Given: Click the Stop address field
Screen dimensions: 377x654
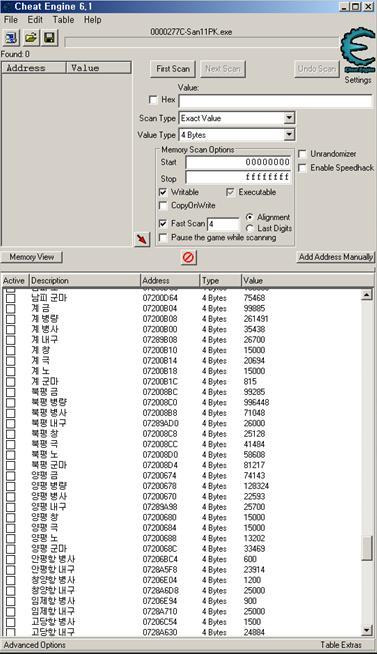Looking at the screenshot, I should point(238,177).
